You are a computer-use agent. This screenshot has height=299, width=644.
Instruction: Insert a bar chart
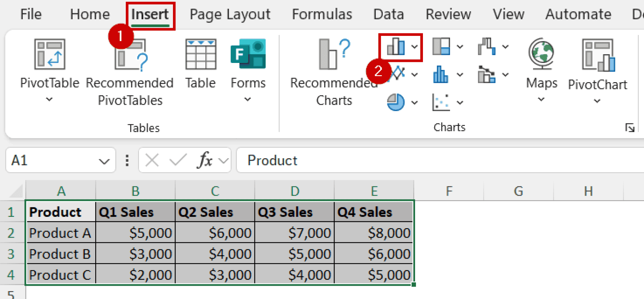[441, 75]
